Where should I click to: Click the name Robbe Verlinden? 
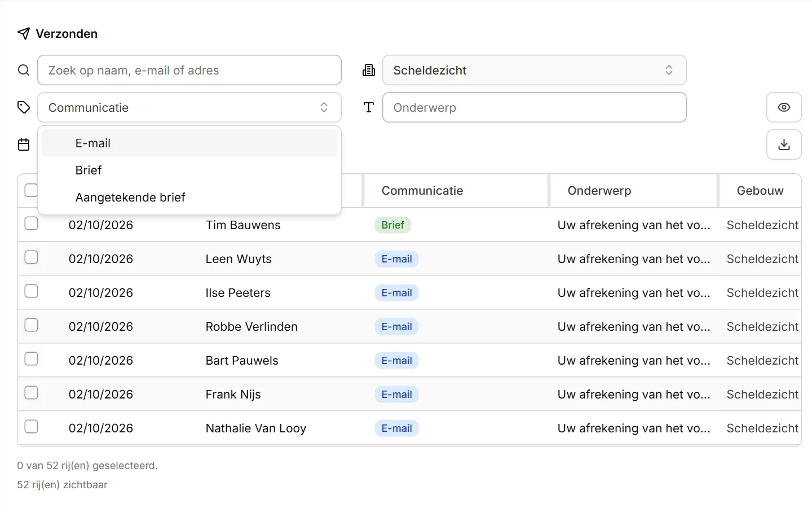(x=251, y=327)
